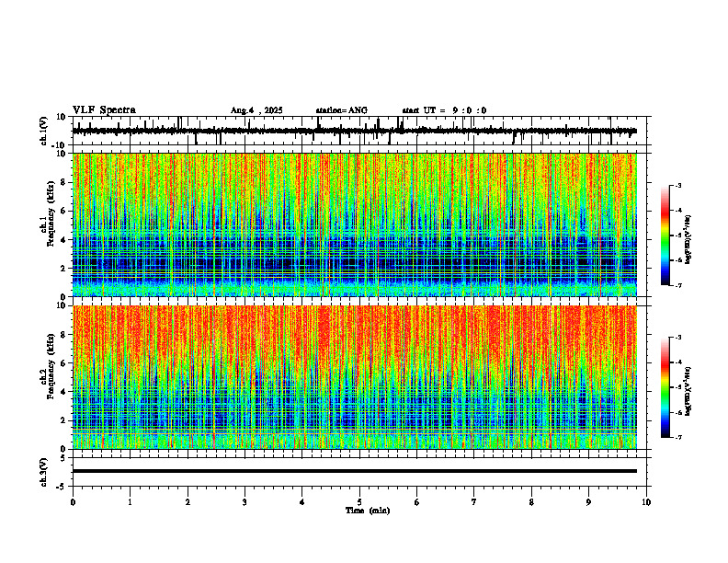Select the date text "Aug.4 , 2025"

[x=256, y=110]
